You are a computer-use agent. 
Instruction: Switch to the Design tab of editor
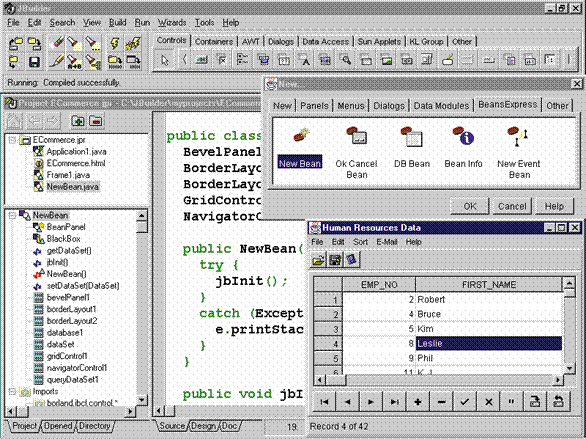[x=204, y=426]
